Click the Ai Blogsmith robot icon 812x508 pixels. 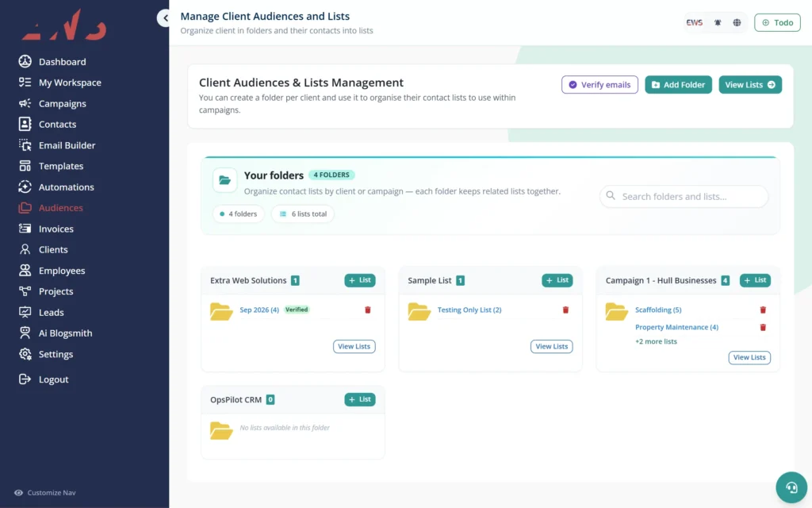click(x=25, y=333)
